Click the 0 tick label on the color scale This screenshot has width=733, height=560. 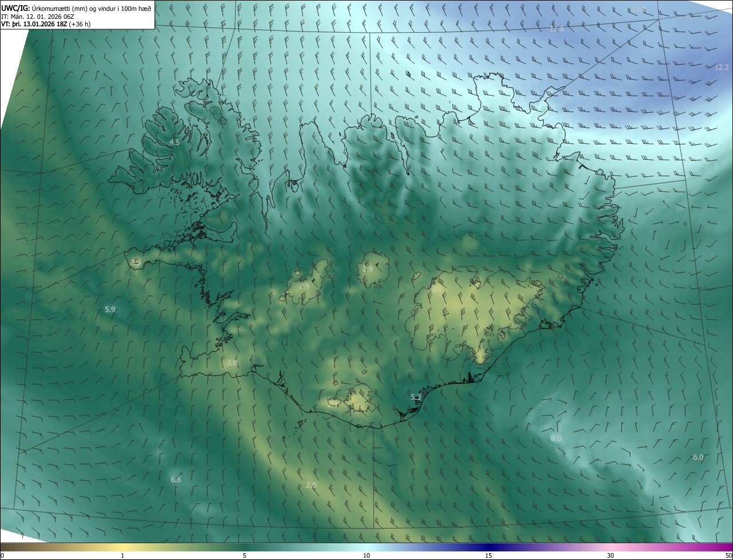click(2, 555)
